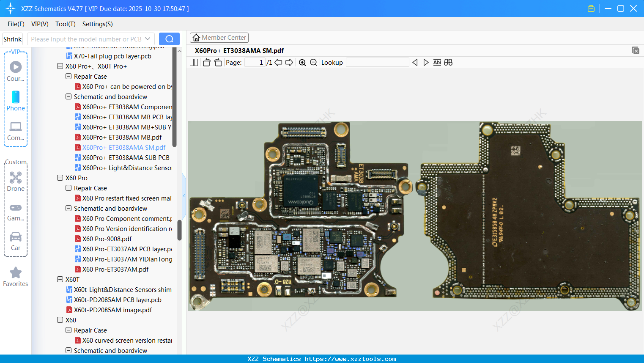Toggle the two-page layout view icon
This screenshot has height=363, width=644.
tap(194, 63)
